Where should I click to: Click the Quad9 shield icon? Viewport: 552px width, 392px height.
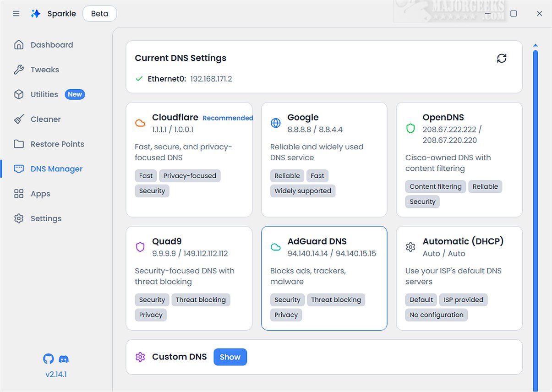click(x=140, y=247)
